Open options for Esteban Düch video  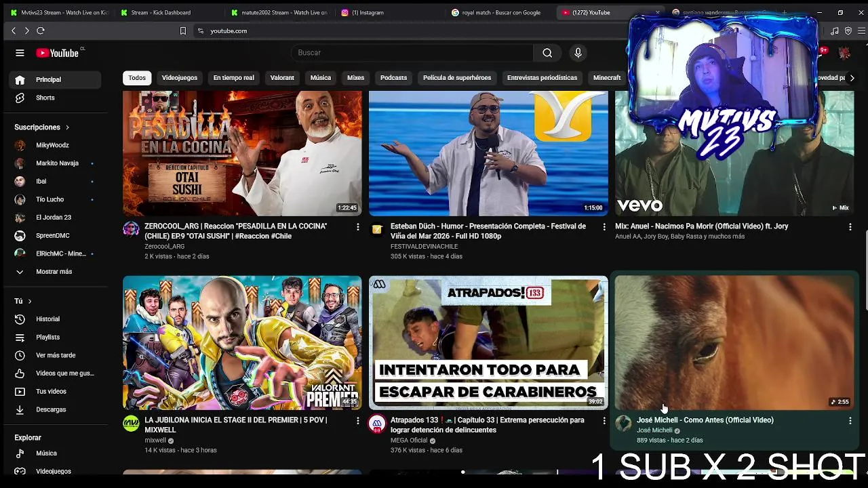click(x=604, y=227)
